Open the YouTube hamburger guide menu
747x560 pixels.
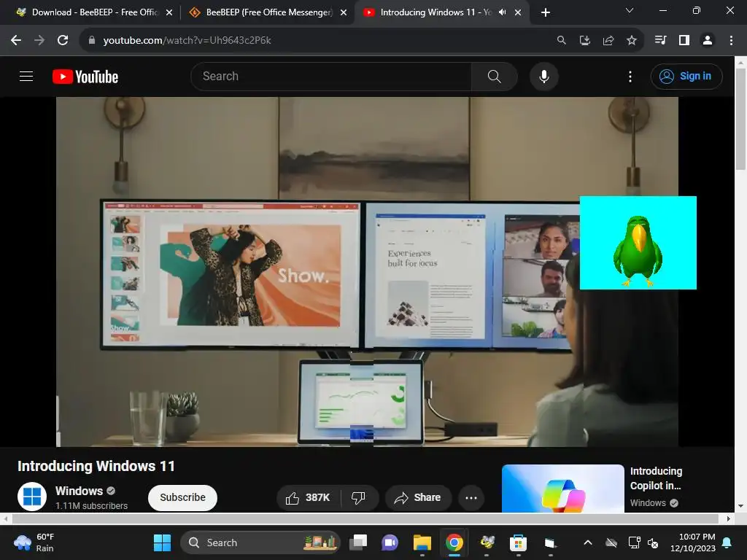point(26,76)
